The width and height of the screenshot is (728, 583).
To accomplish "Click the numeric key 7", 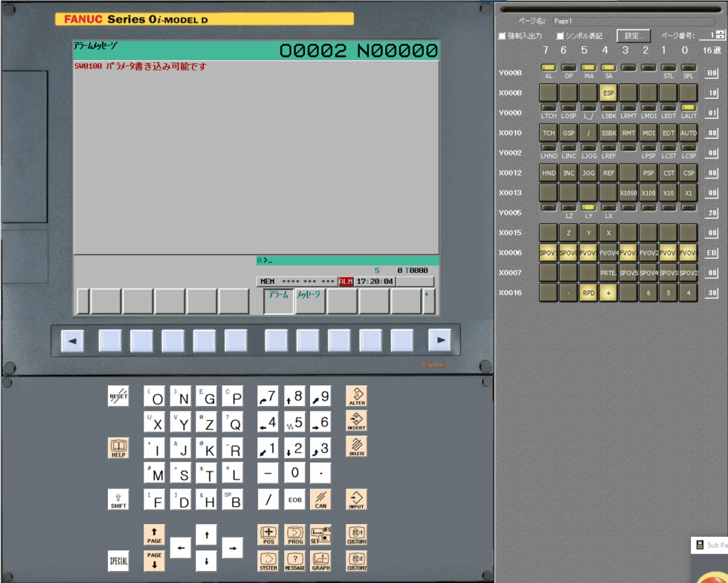I will pos(268,396).
